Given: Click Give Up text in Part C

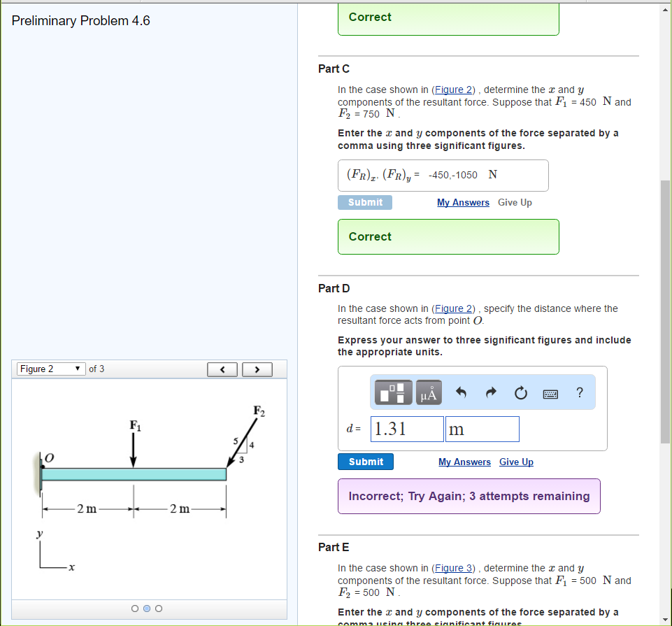Looking at the screenshot, I should [515, 202].
